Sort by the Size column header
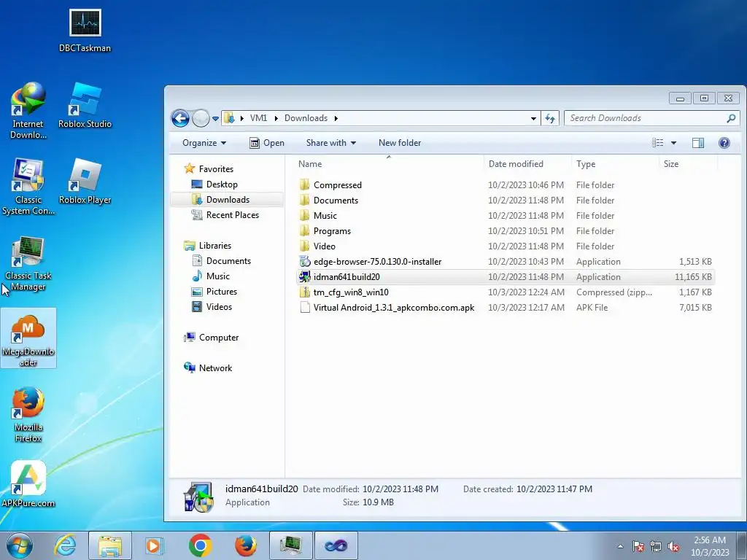This screenshot has width=747, height=560. tap(688, 164)
